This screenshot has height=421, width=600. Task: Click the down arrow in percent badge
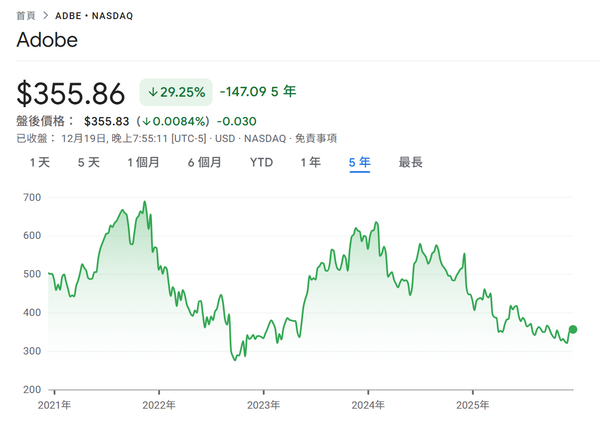pos(153,92)
